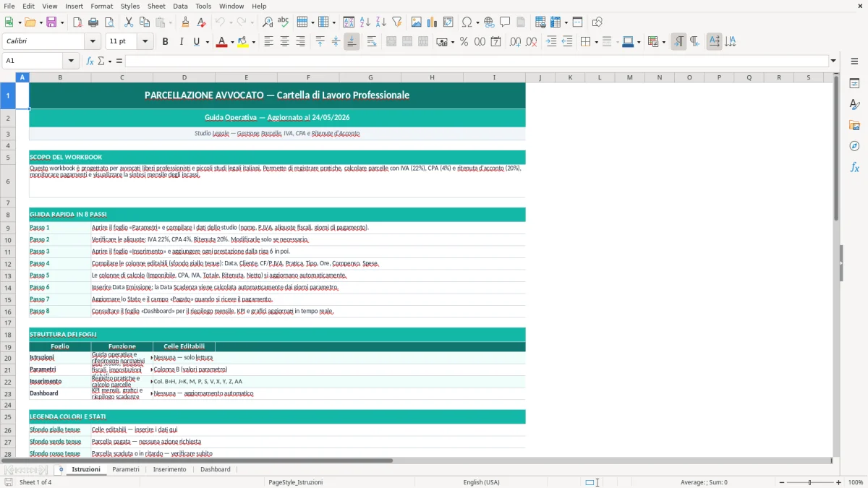This screenshot has width=868, height=488.
Task: Click zoom in plus button
Action: (838, 482)
